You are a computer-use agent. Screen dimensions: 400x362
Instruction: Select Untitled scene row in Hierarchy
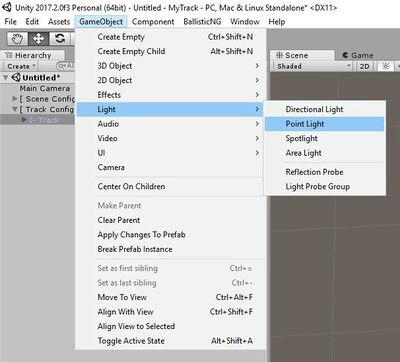[38, 77]
